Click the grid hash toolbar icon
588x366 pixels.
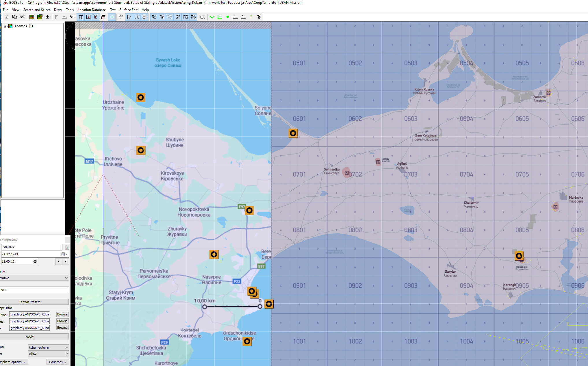81,17
